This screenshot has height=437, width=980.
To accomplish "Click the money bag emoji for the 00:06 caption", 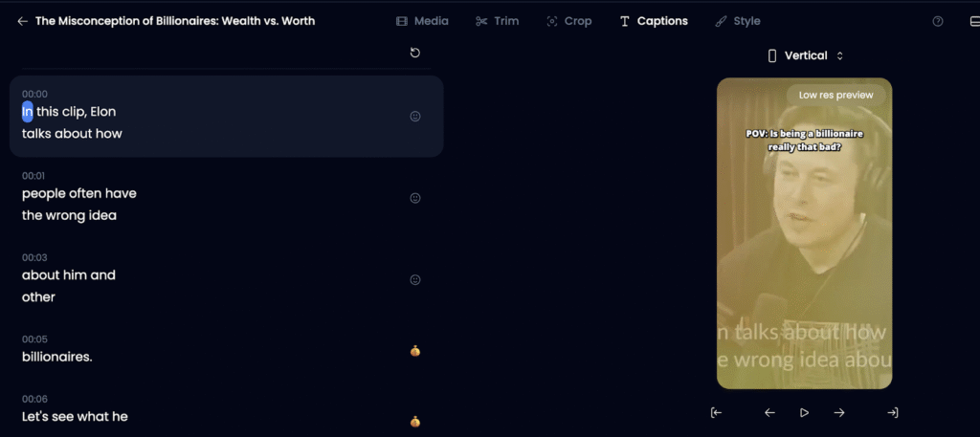I will click(415, 421).
